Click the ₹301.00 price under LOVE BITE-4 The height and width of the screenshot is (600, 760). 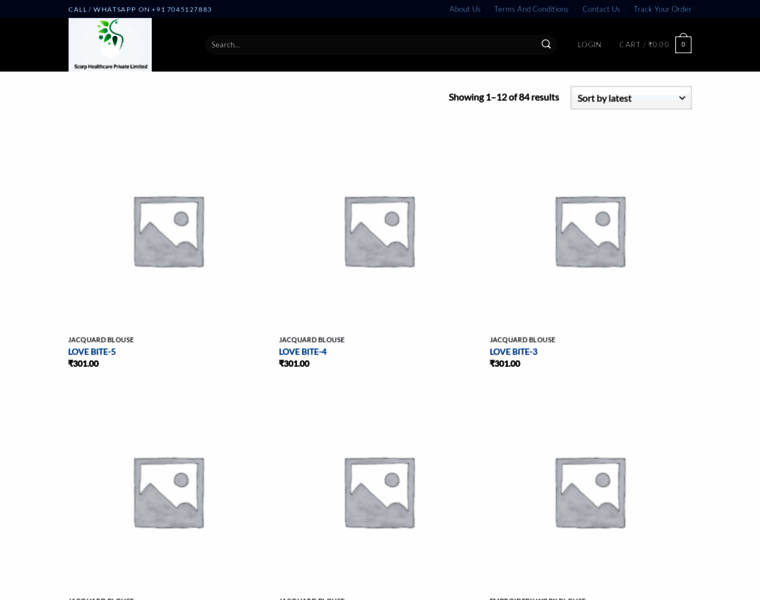click(294, 363)
